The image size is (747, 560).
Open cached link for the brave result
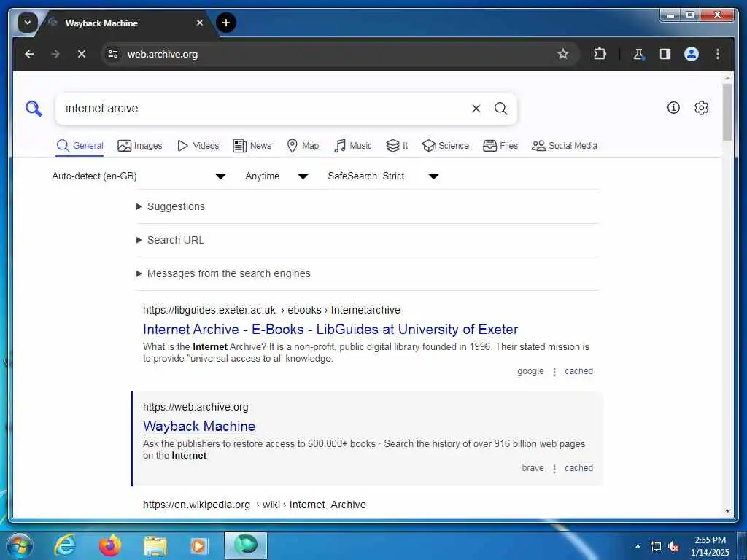578,468
